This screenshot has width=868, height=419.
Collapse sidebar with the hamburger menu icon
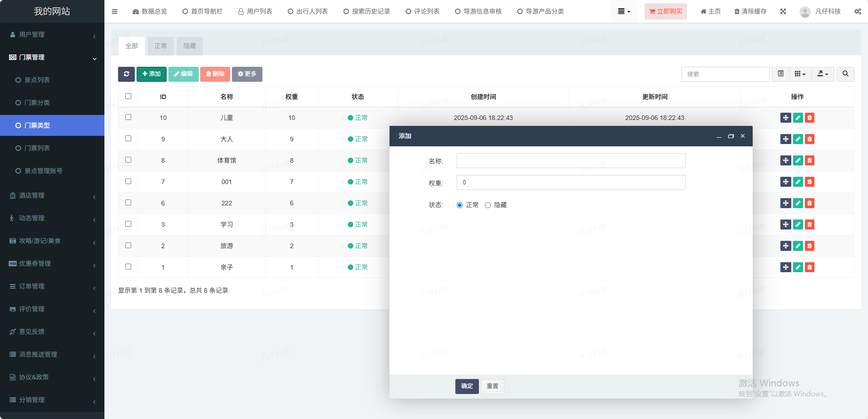[114, 11]
